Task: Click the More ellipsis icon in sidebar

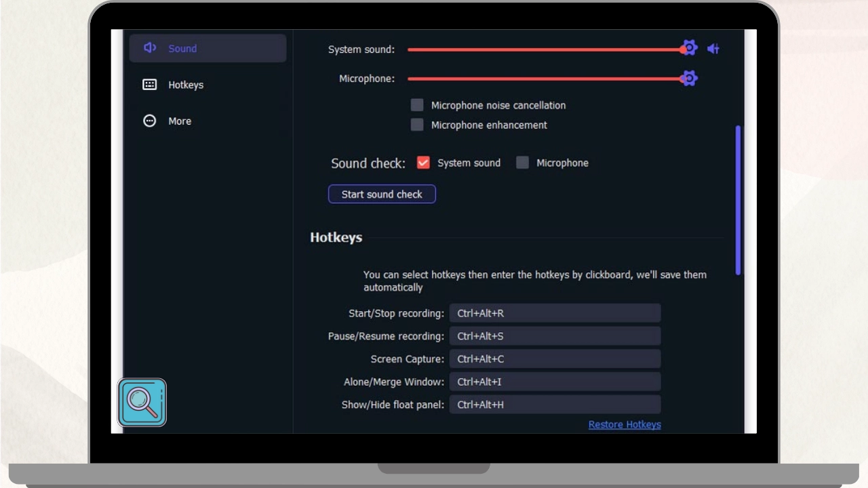Action: click(150, 121)
